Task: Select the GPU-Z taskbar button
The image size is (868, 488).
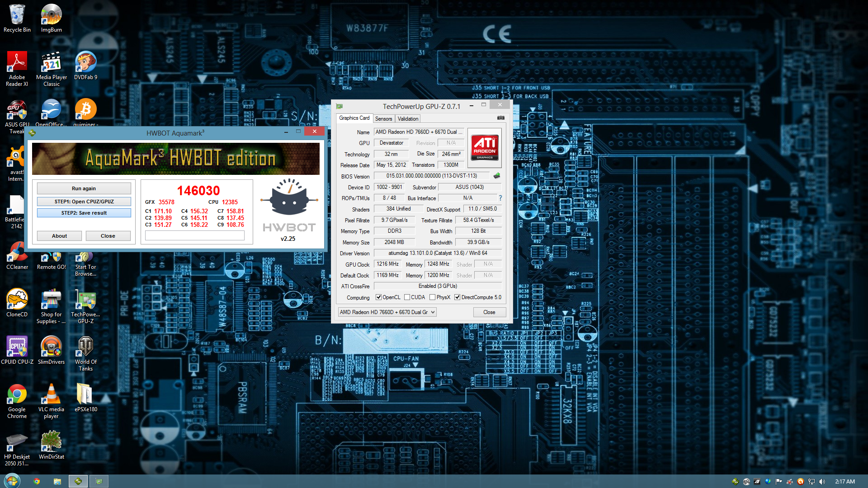Action: [x=99, y=481]
